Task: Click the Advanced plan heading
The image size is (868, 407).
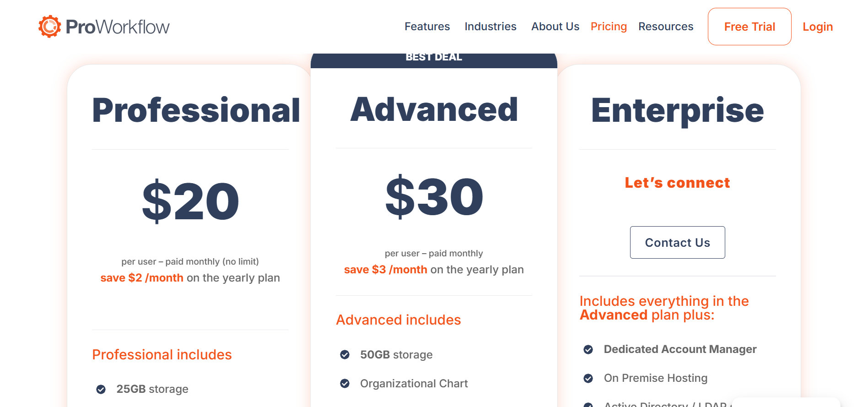Action: click(434, 109)
